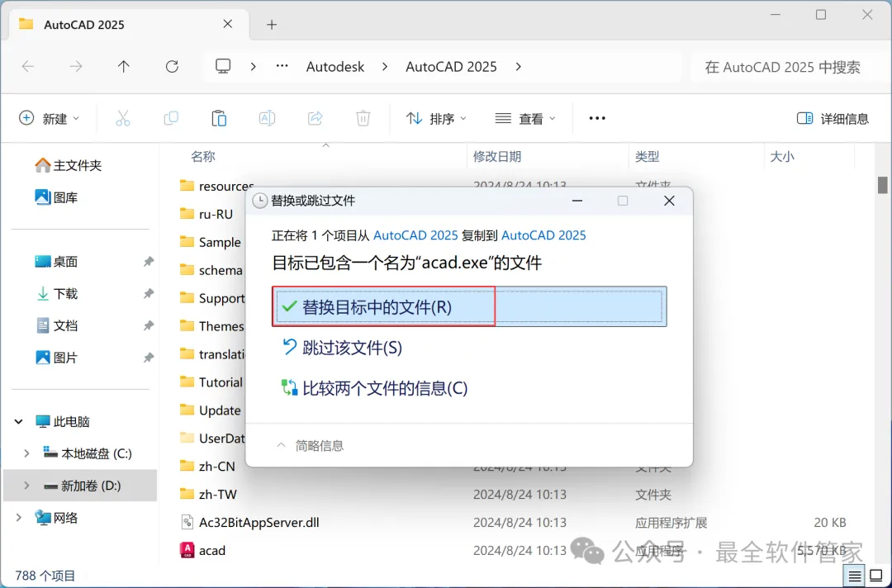
Task: Click destination AutoCAD 2025 link in dialog
Action: (x=543, y=235)
